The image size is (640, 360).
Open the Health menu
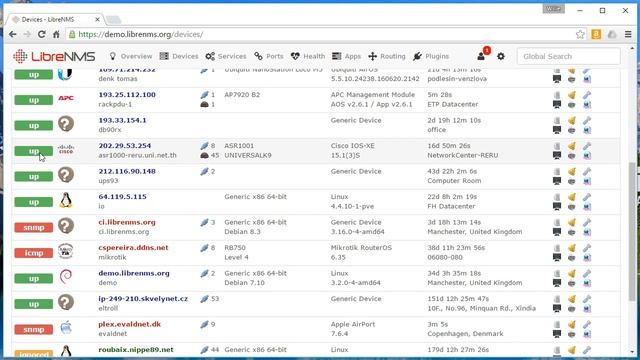click(308, 56)
